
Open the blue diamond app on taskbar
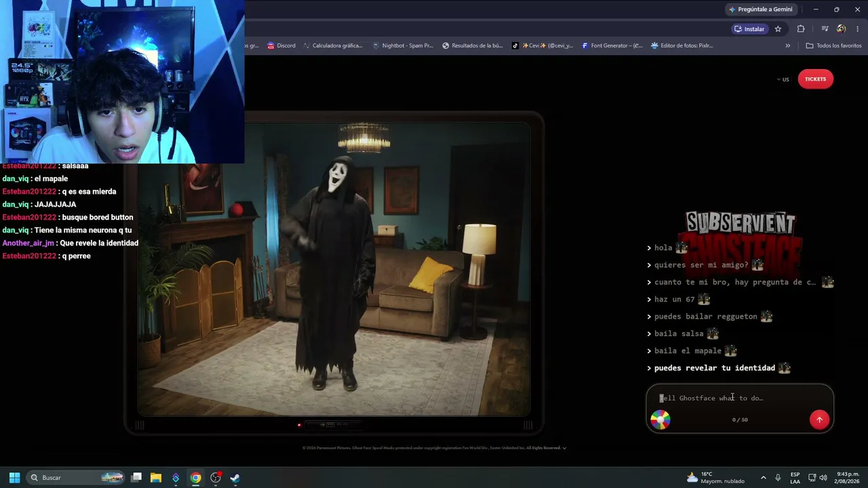[x=176, y=478]
